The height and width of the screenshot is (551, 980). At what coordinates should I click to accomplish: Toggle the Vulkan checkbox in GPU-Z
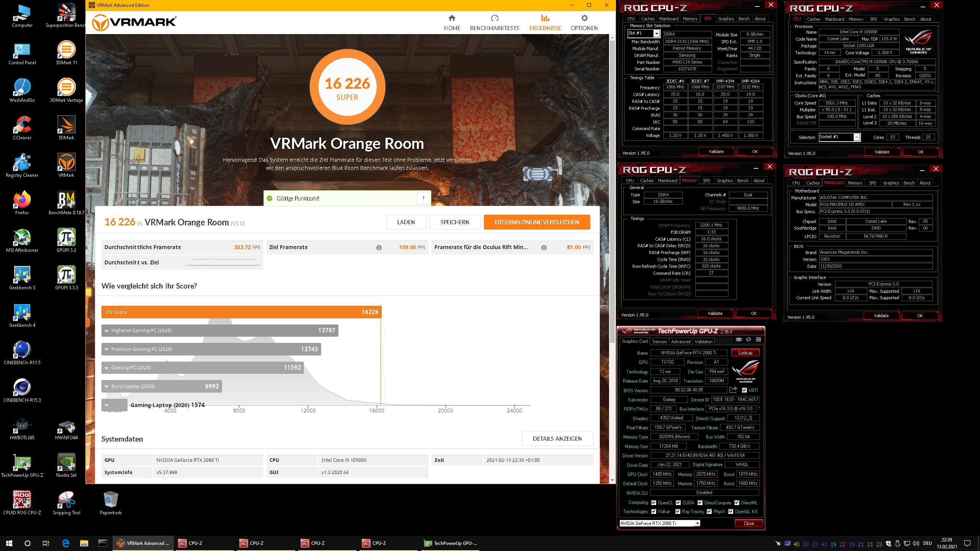[654, 512]
